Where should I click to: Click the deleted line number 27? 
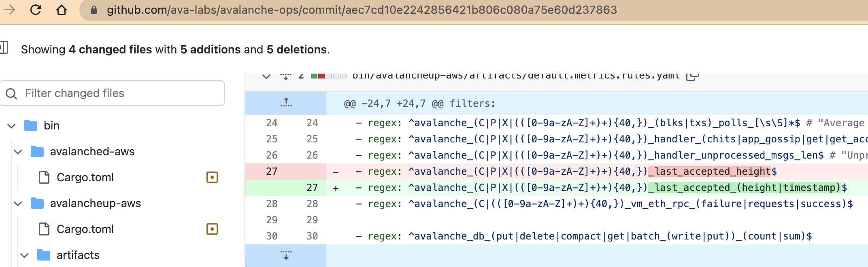coord(271,172)
